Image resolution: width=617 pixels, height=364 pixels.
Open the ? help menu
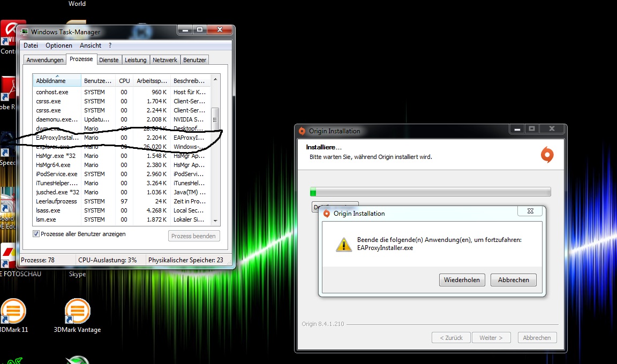(x=110, y=45)
